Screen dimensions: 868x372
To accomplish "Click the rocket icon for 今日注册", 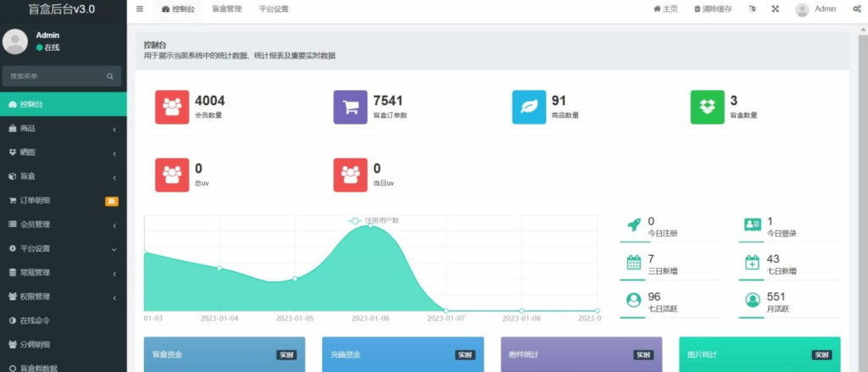I will pyautogui.click(x=634, y=225).
